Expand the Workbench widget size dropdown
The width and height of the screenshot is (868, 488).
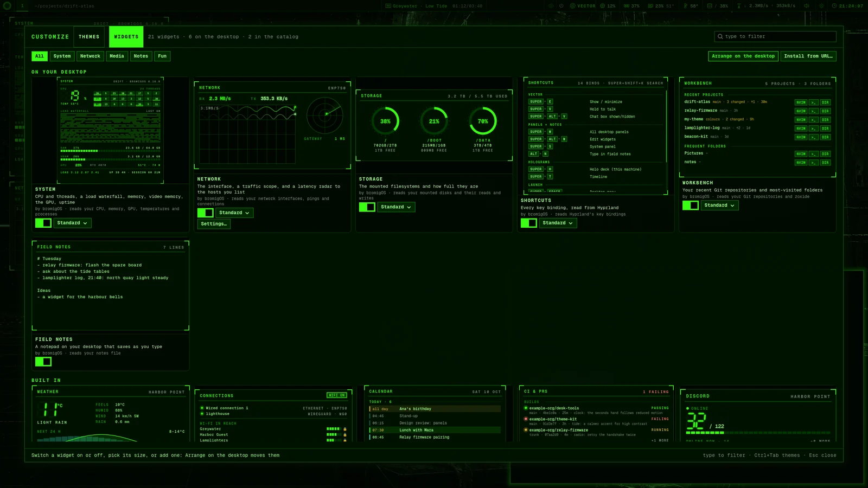tap(719, 206)
